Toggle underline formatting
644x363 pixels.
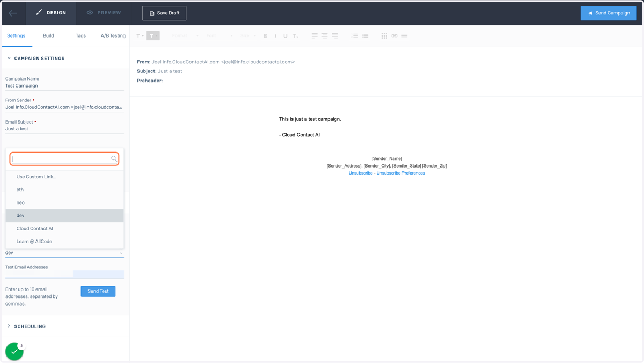tap(286, 36)
